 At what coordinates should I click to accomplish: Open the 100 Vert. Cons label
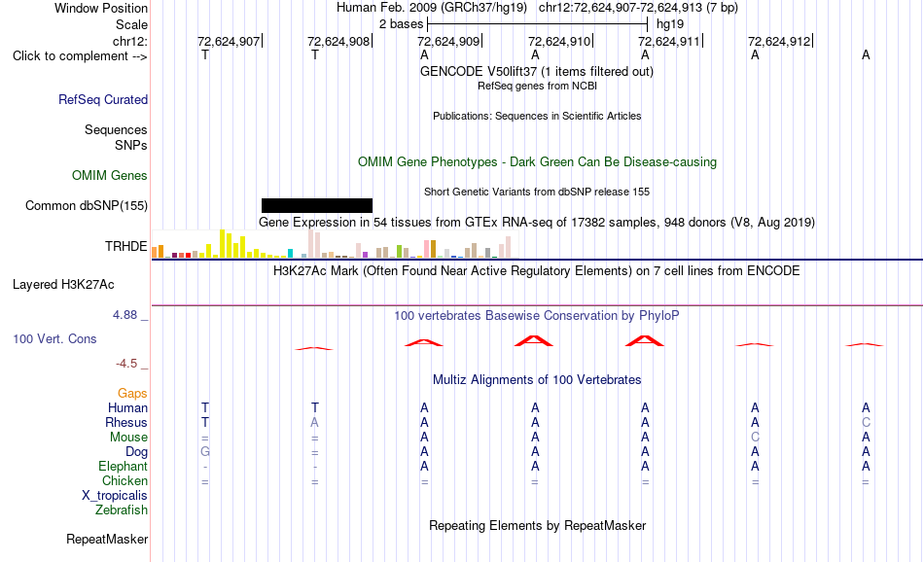(x=54, y=338)
